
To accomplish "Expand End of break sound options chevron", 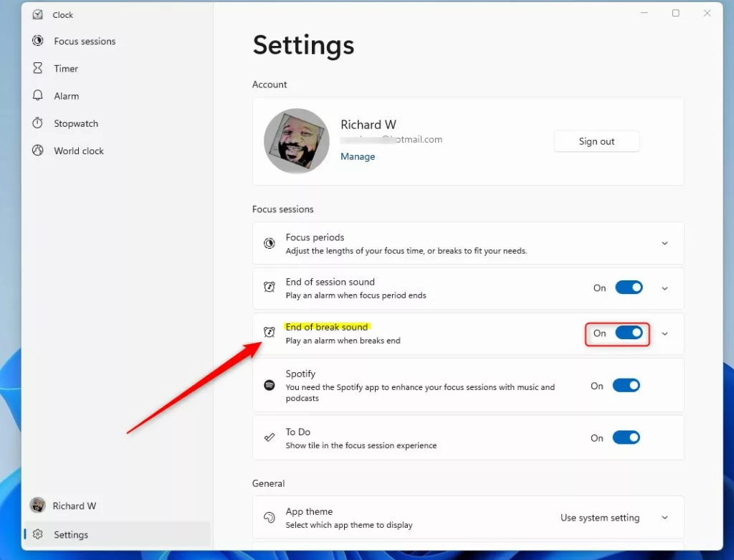I will (x=664, y=334).
